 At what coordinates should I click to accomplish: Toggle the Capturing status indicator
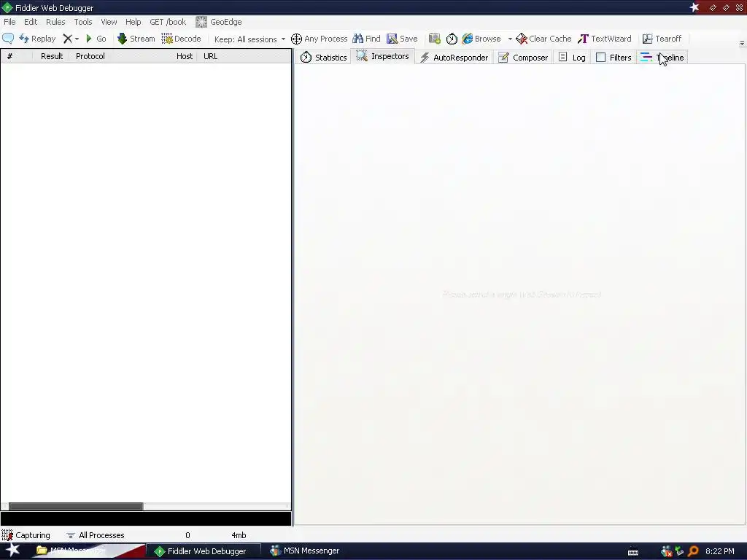(x=26, y=535)
